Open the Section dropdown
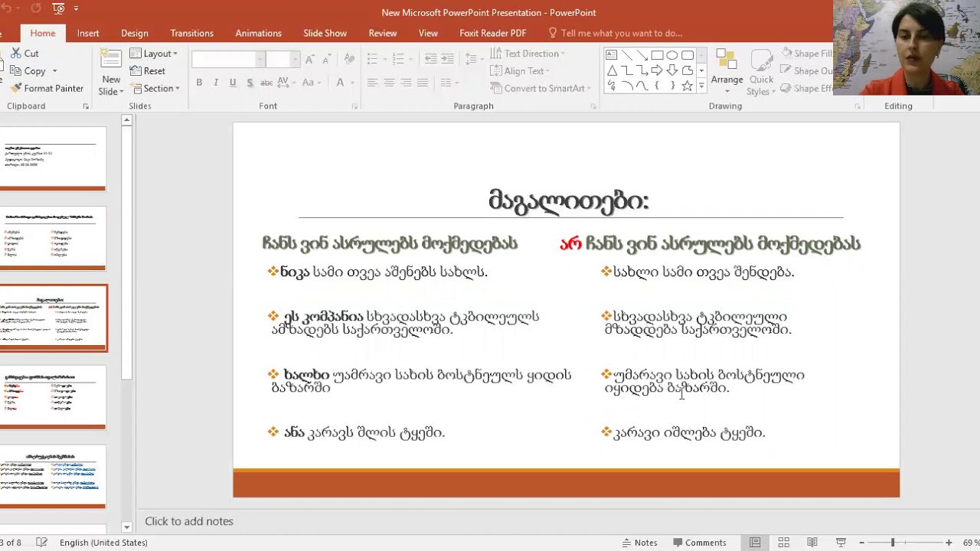 coord(155,89)
